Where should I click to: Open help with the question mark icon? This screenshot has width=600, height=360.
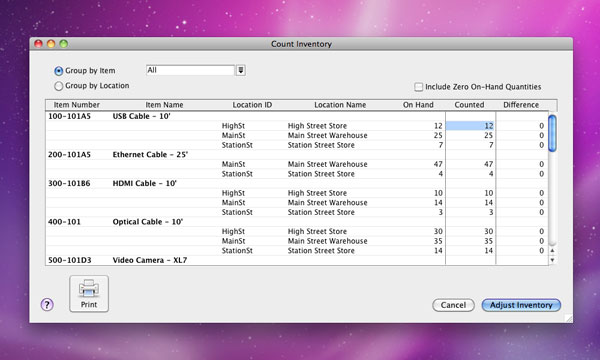coord(47,305)
